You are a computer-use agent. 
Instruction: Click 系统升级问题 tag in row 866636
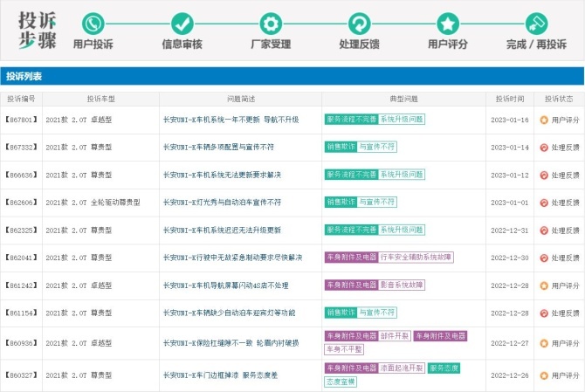pos(402,175)
